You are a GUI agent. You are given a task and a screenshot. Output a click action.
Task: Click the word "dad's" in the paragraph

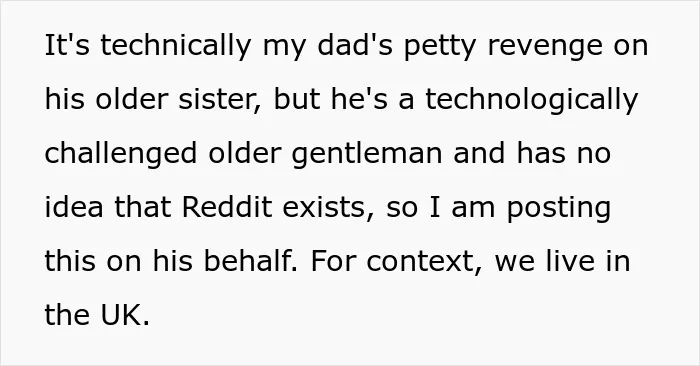tap(354, 45)
